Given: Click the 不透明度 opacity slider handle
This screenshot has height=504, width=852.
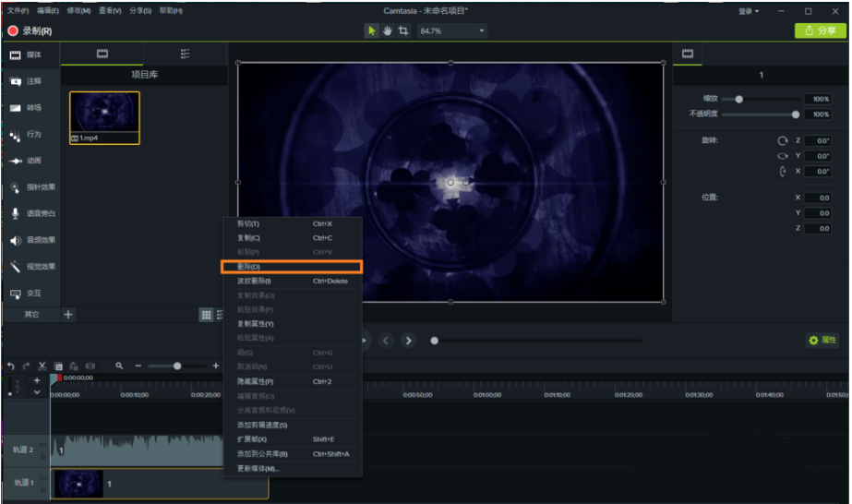Looking at the screenshot, I should click(x=796, y=114).
